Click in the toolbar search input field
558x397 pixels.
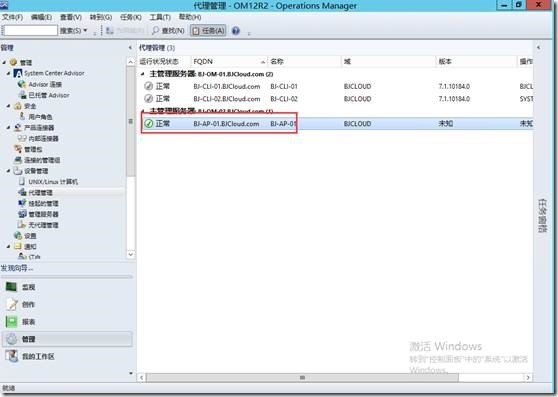click(x=30, y=31)
